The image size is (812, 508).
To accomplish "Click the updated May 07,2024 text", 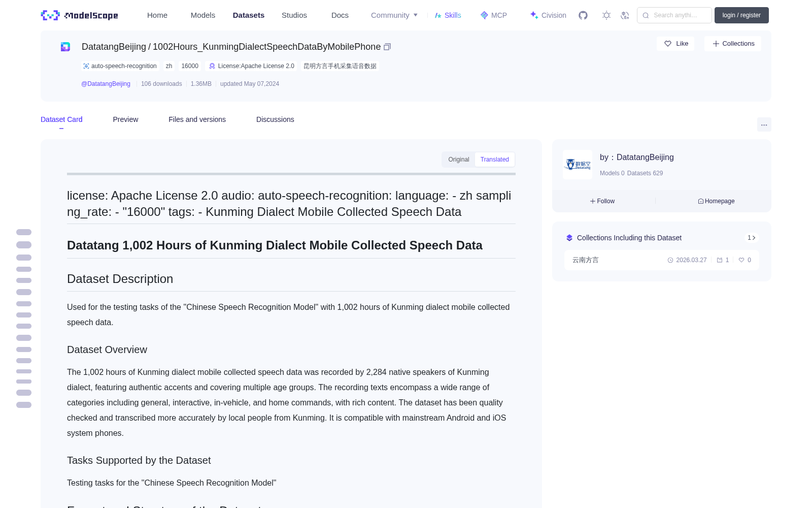I will (x=250, y=84).
